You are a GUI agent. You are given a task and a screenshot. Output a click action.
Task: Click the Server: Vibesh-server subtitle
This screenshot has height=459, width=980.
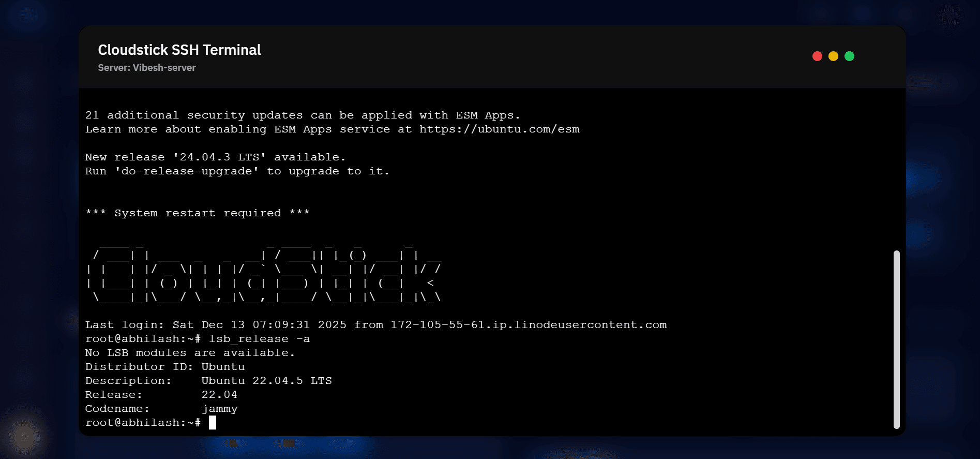point(147,68)
